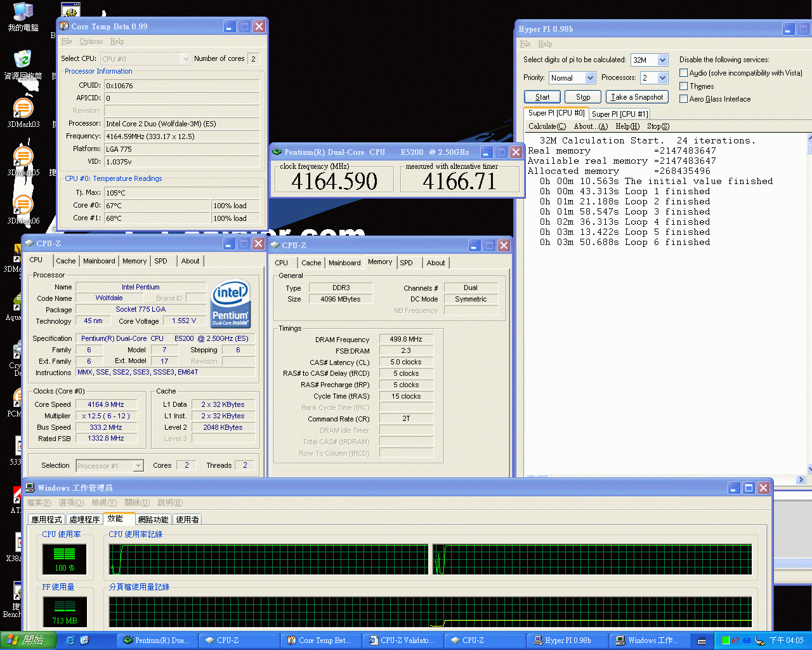Click the keyboard language bar icon
This screenshot has height=650, width=812.
pyautogui.click(x=702, y=640)
